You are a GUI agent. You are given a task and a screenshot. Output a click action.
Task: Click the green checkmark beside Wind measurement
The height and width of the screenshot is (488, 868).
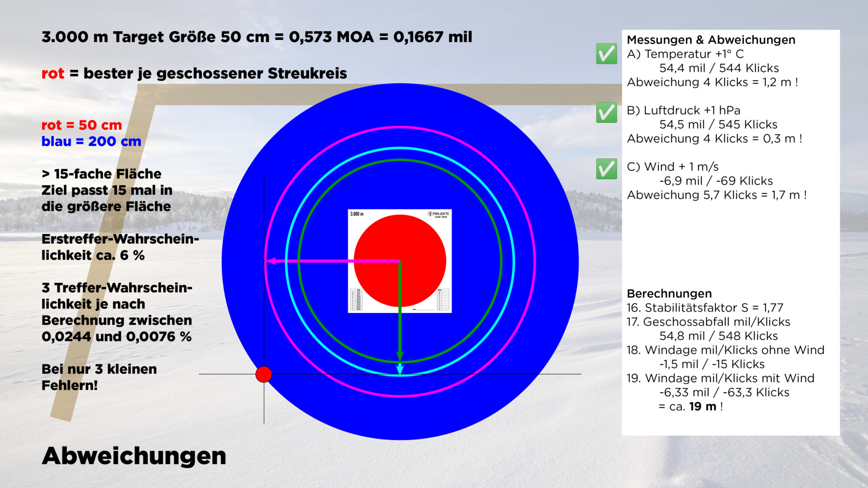coord(606,169)
